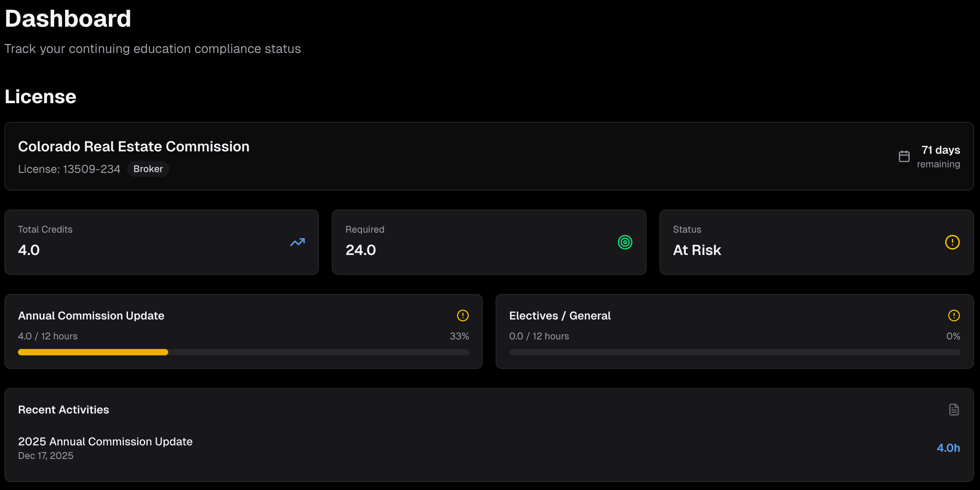Click the warning icon on Electives / General
Image resolution: width=980 pixels, height=490 pixels.
click(x=954, y=316)
